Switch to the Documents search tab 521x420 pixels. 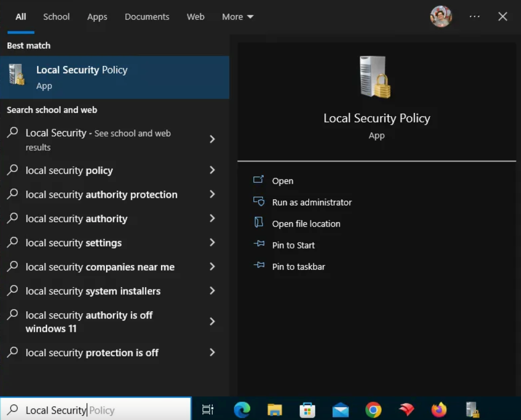click(147, 17)
